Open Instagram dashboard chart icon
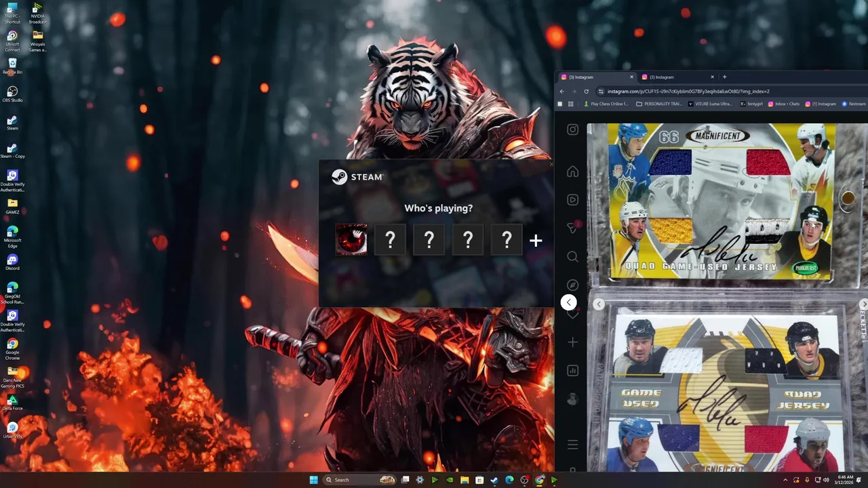Screen dimensions: 868x488 coord(572,371)
